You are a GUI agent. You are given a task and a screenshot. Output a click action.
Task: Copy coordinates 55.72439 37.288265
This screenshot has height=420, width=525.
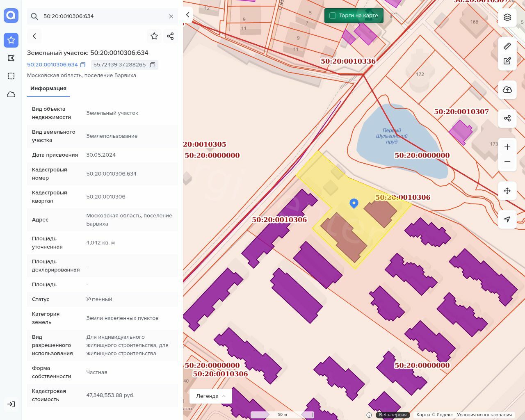[153, 65]
